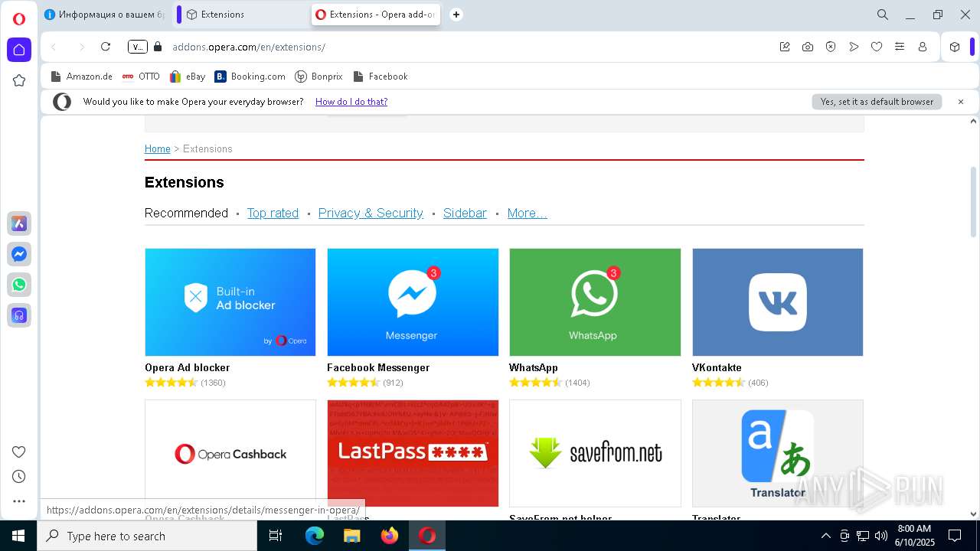Open LastPass extension thumbnail
The height and width of the screenshot is (551, 980).
pos(413,453)
